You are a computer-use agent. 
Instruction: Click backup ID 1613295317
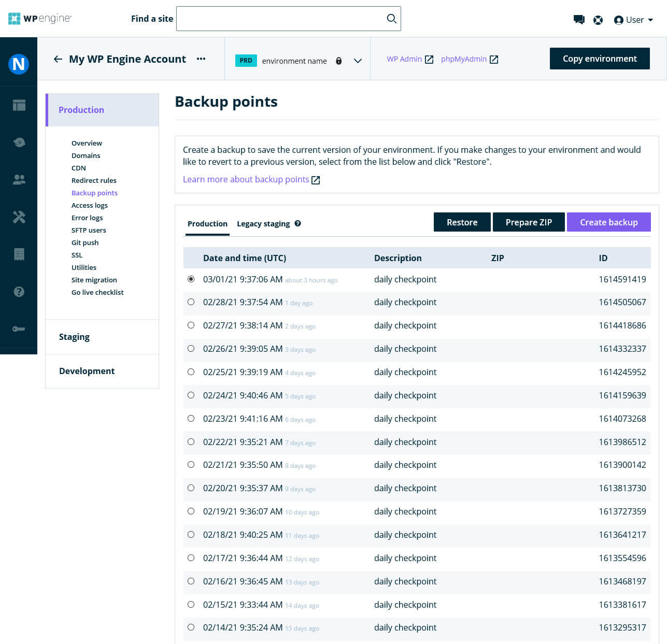[622, 627]
